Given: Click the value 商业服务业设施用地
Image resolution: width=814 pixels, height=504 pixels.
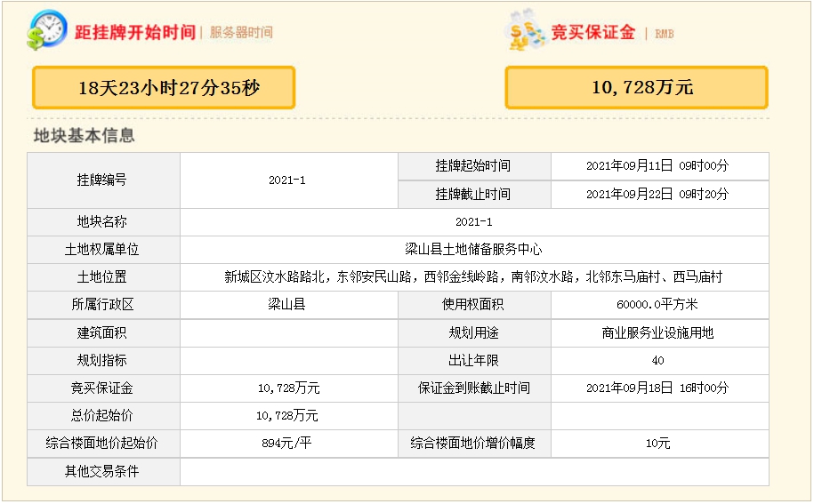Looking at the screenshot, I should tap(657, 332).
